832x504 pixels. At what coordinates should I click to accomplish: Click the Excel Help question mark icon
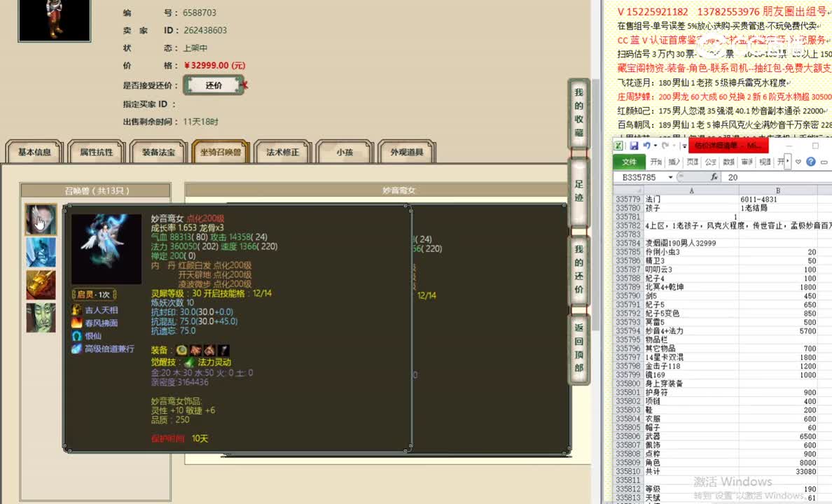point(810,161)
